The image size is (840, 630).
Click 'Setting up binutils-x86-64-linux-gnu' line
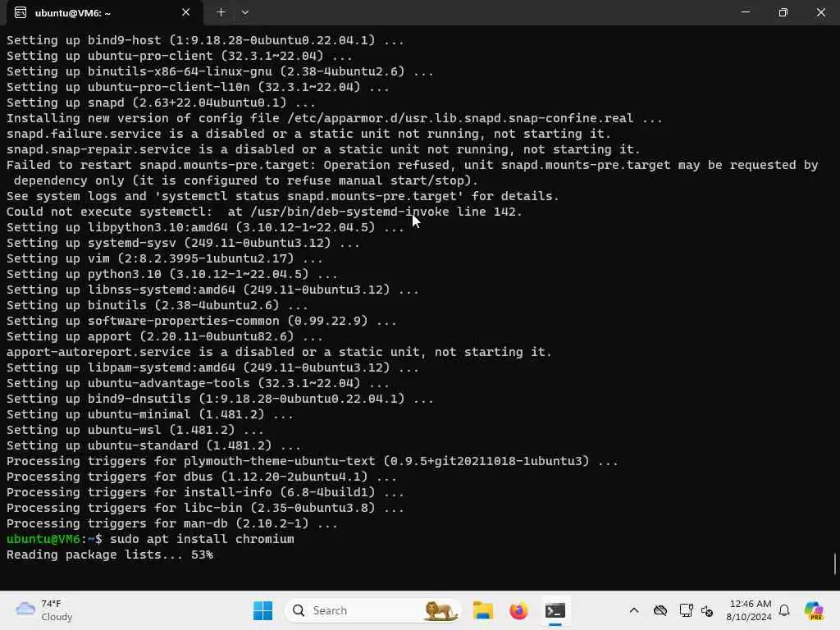click(x=220, y=71)
